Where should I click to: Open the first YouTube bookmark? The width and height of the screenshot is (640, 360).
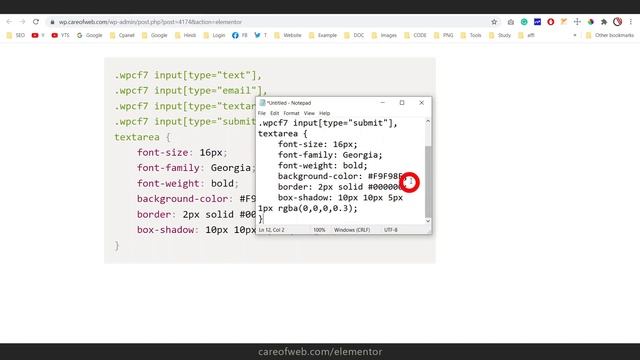(38, 36)
